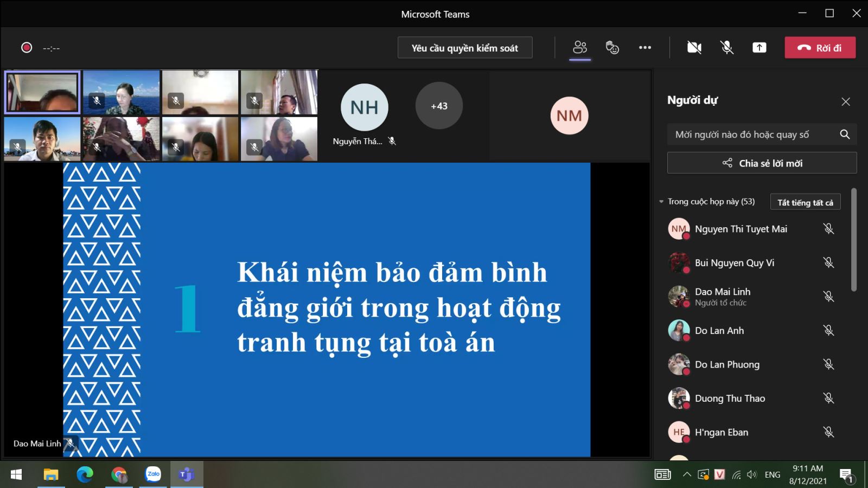The height and width of the screenshot is (488, 868).
Task: Open the More actions ellipsis menu
Action: point(645,48)
